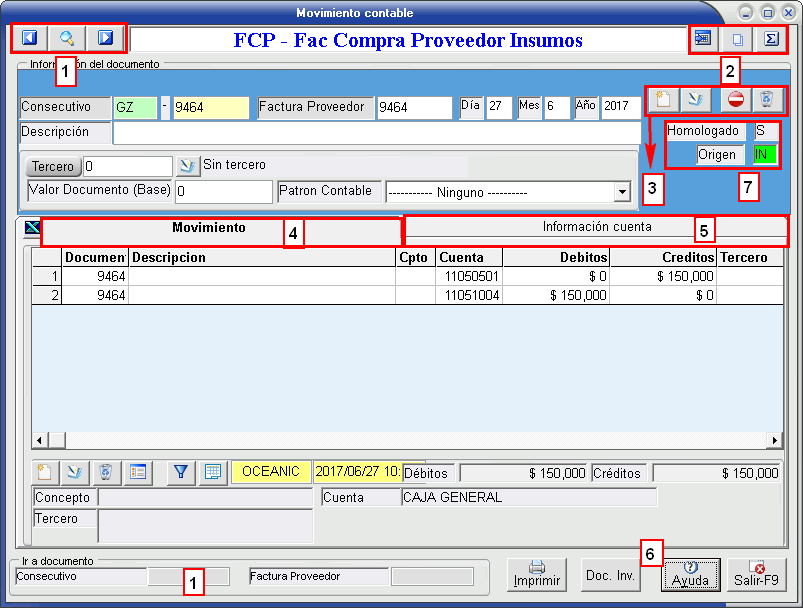The image size is (803, 608).
Task: Click the trash icon in document toolbar
Action: [x=765, y=100]
